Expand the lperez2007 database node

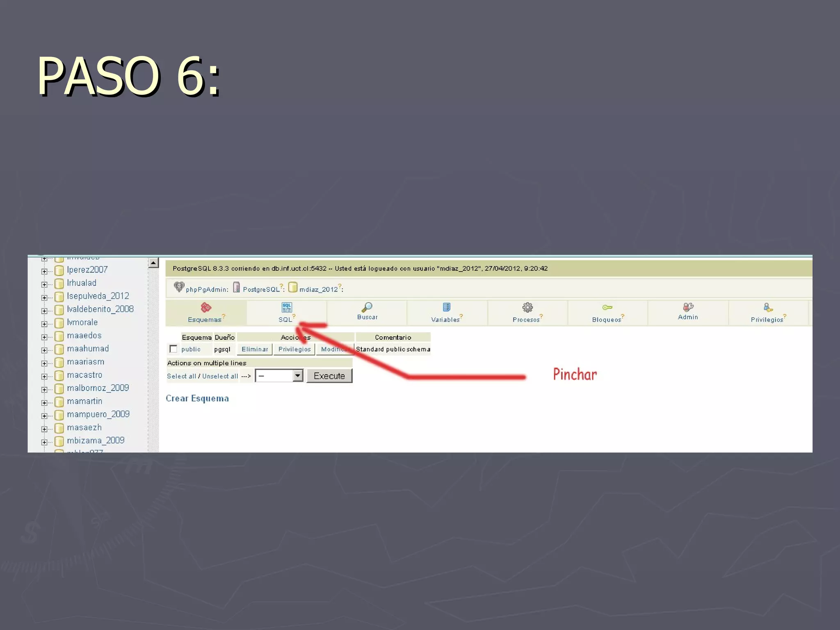point(44,272)
